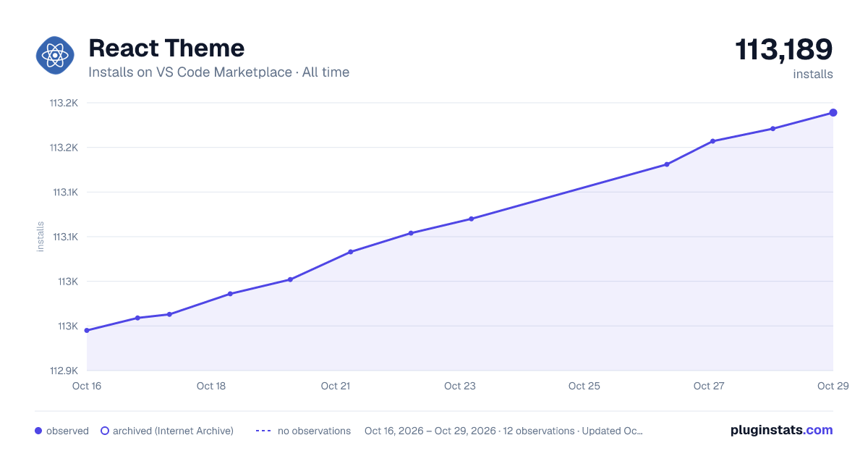868x456 pixels.
Task: Click the filled 'observed' legend dot
Action: (x=38, y=431)
